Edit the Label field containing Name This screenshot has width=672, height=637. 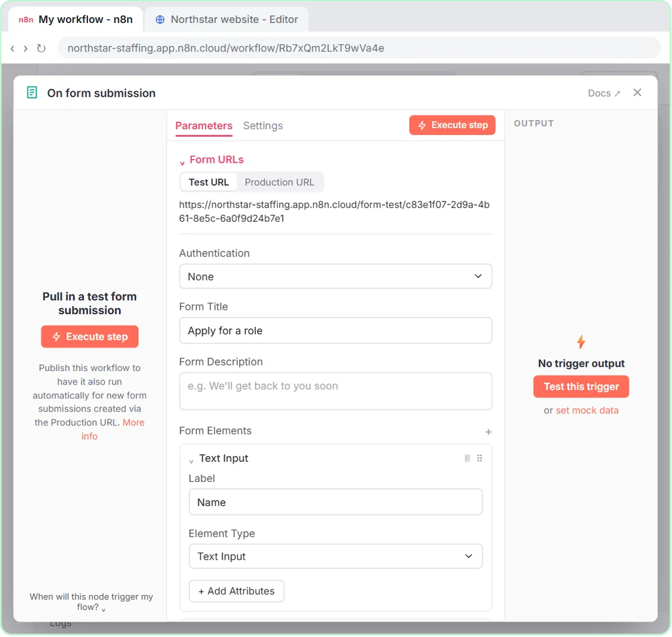[x=335, y=502]
